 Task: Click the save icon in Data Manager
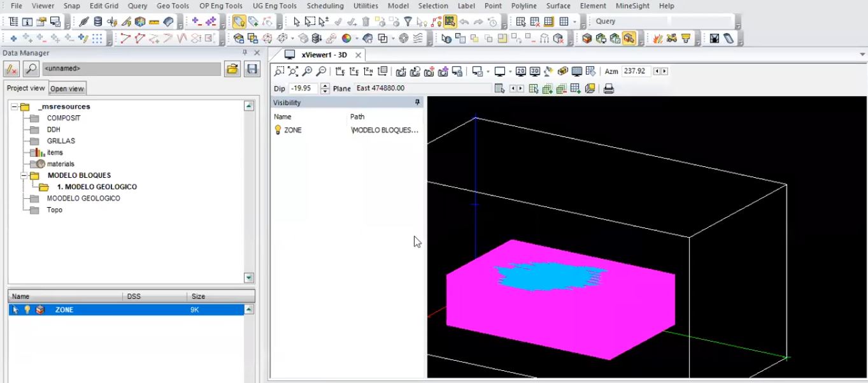[x=252, y=69]
